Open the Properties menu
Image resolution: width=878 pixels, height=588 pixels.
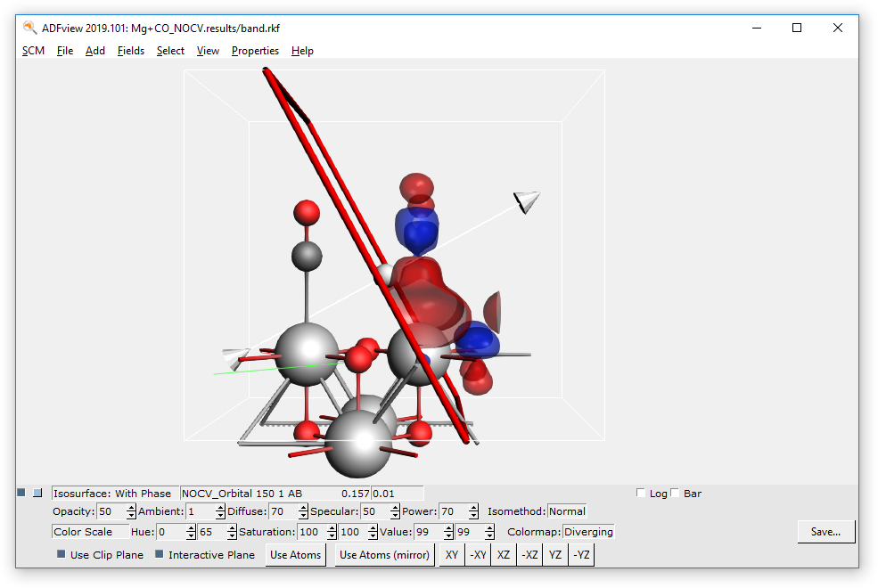[x=255, y=51]
